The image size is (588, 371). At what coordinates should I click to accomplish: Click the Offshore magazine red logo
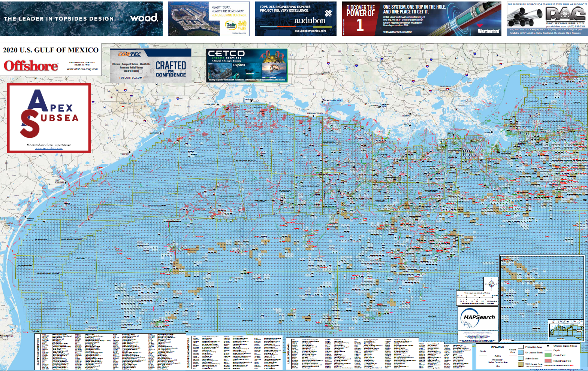tap(31, 66)
